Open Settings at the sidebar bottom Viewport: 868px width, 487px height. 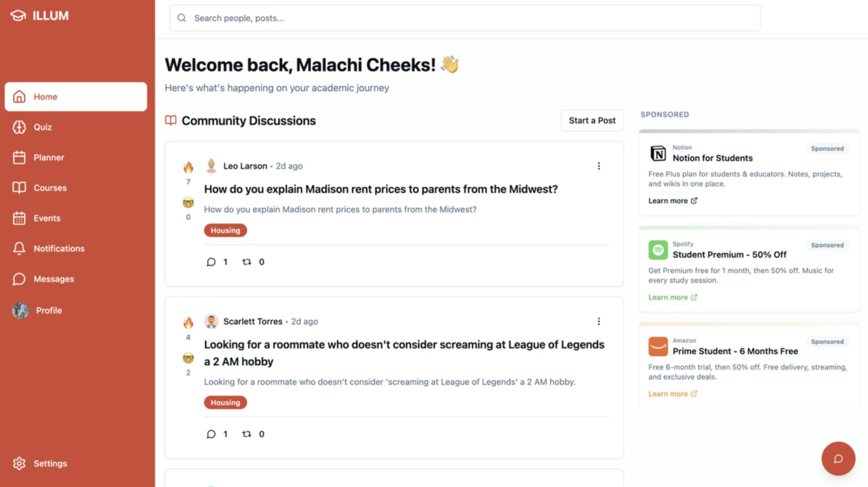pyautogui.click(x=50, y=464)
